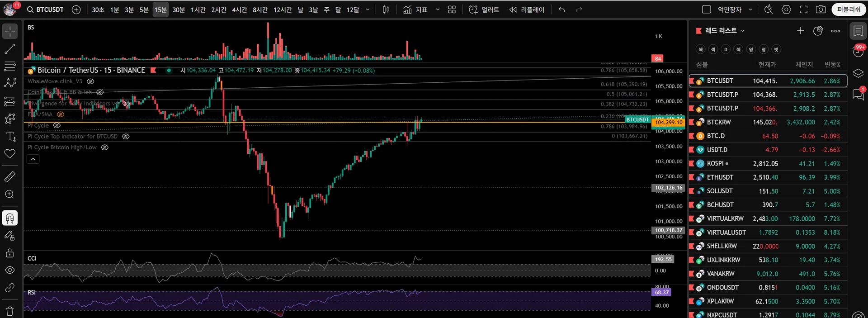Open alerts panel with 99+ badge
Viewport: 868px width, 318px height.
click(858, 52)
